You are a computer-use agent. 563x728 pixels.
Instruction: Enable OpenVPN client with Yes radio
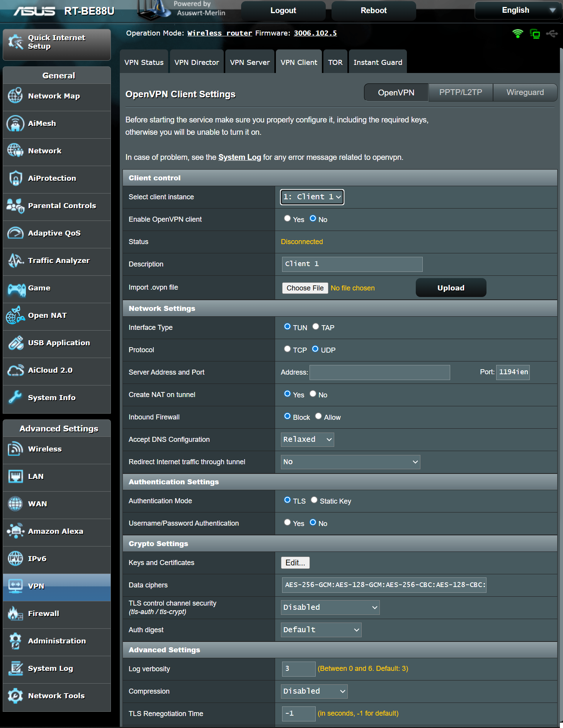(287, 219)
